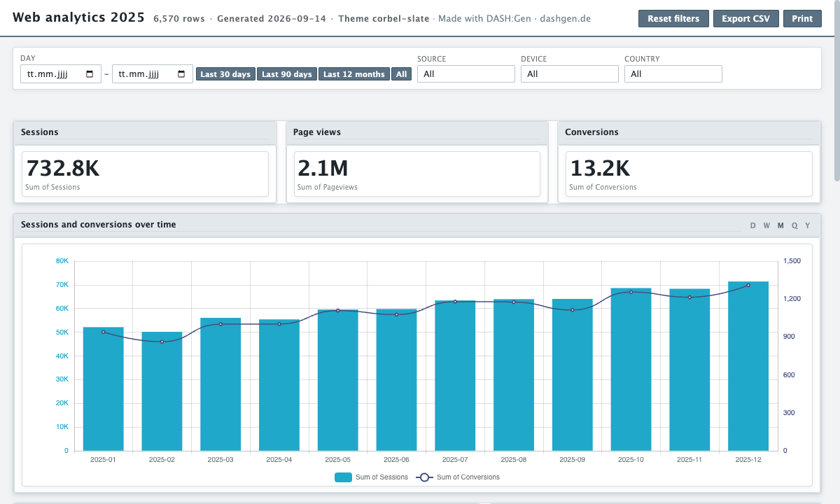This screenshot has height=504, width=840.
Task: Open the Device filter dropdown
Action: (x=570, y=73)
